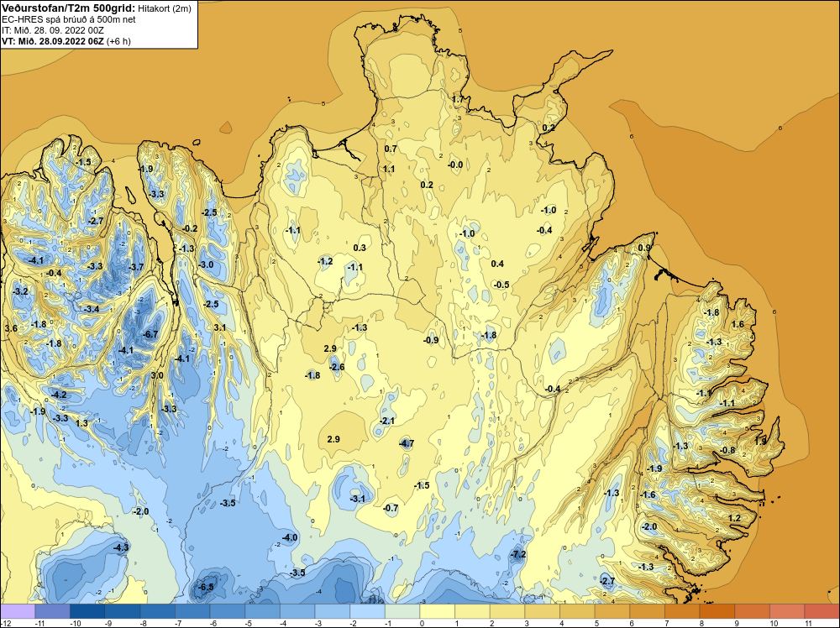This screenshot has width=840, height=628.
Task: Click the -3.0 temperature label
Action: point(206,264)
